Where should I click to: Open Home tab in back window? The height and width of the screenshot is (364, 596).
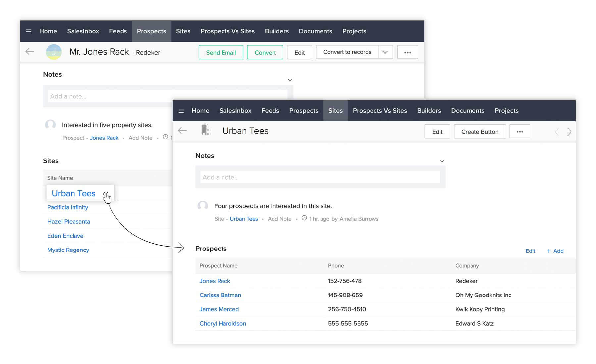tap(48, 31)
